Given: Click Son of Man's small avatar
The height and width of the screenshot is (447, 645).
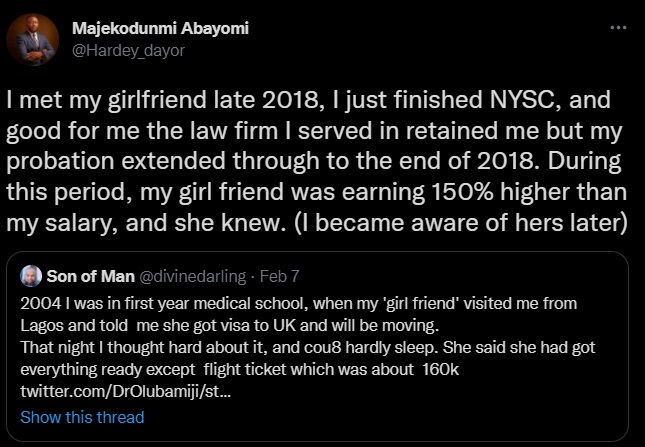Looking at the screenshot, I should pos(33,276).
